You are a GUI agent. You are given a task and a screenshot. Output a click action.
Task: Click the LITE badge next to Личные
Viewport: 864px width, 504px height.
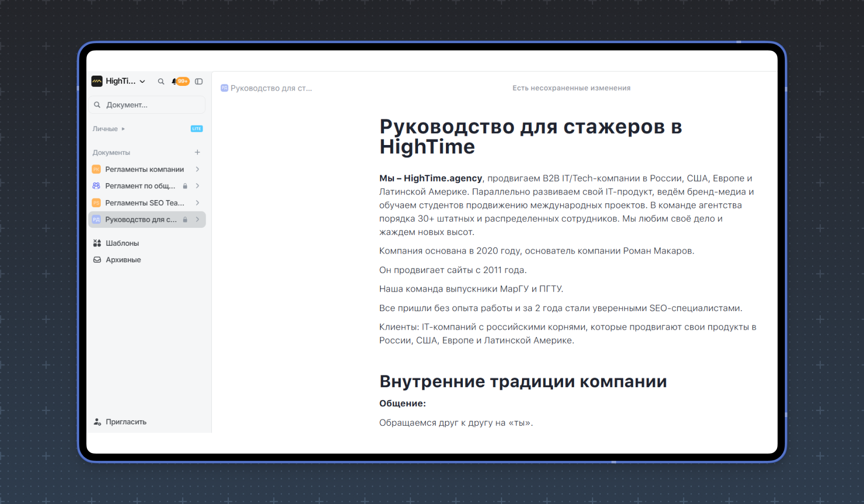pyautogui.click(x=196, y=129)
